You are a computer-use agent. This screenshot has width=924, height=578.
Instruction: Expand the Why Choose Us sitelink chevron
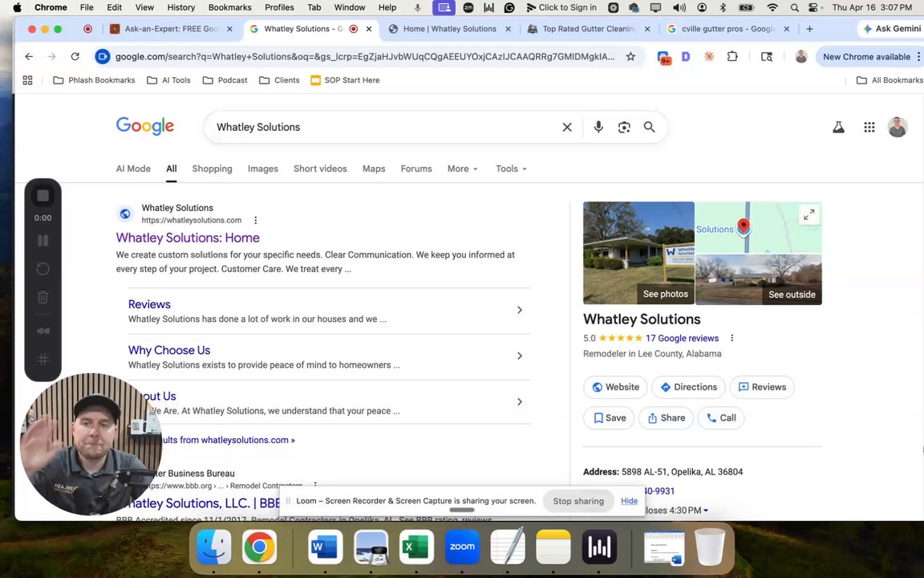pyautogui.click(x=519, y=356)
